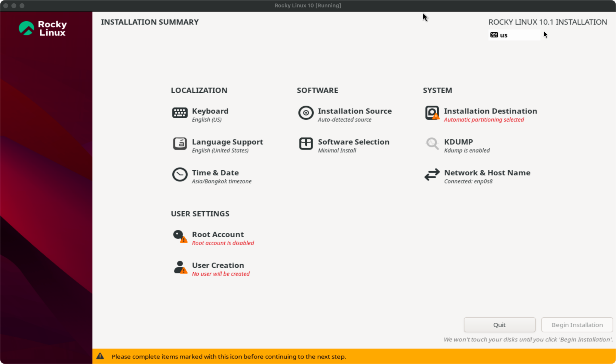
Task: Click the Begin Installation button
Action: coord(577,325)
